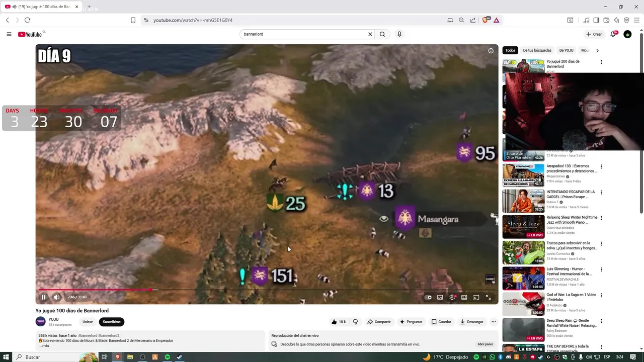This screenshot has width=644, height=362.
Task: Subscribe with Suscribirse button
Action: click(x=112, y=322)
